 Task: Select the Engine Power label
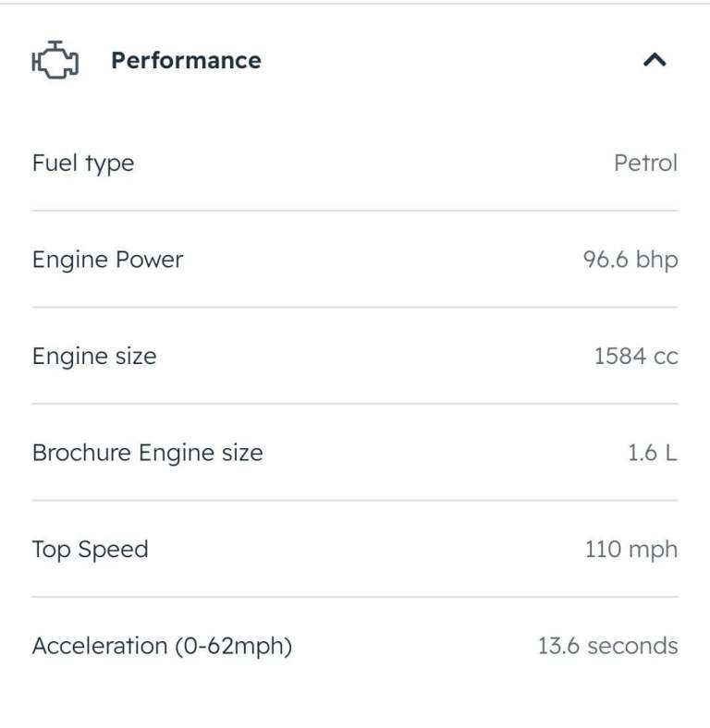tap(107, 260)
